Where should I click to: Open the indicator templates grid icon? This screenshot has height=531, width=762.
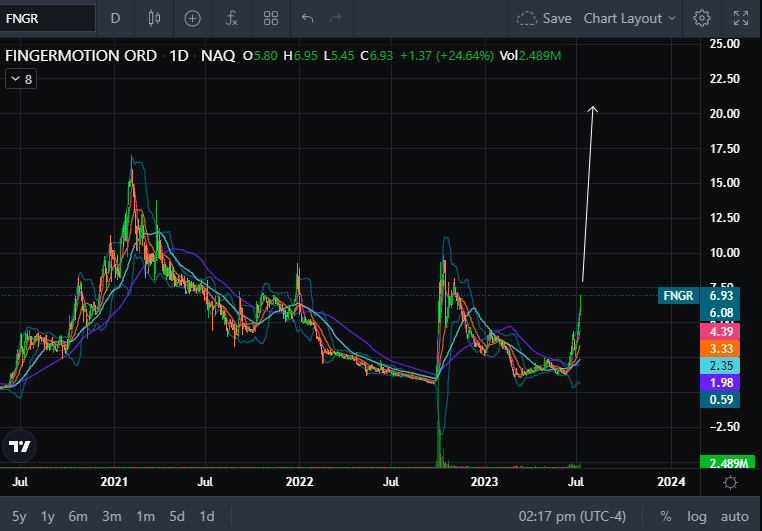271,18
